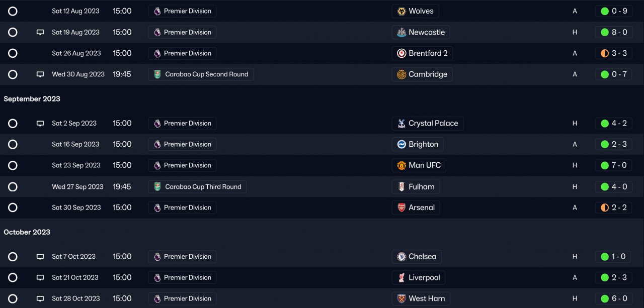Select the circle for Sat 21 Oct fixture

tap(13, 278)
